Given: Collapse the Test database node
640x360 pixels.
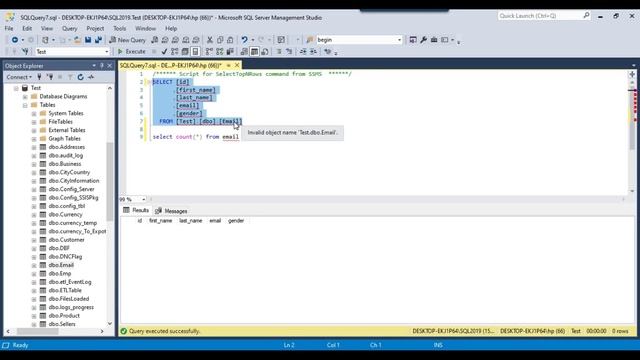Looking at the screenshot, I should [16, 88].
